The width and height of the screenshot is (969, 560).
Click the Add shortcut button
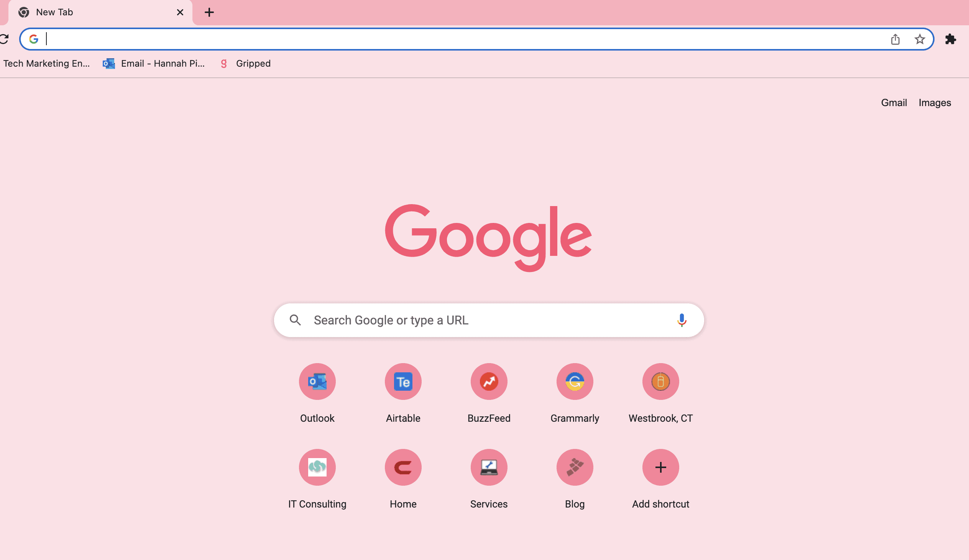click(x=660, y=479)
